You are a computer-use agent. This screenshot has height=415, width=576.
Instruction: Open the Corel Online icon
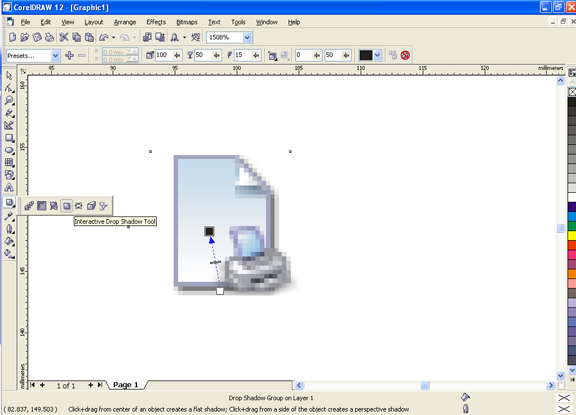click(196, 37)
